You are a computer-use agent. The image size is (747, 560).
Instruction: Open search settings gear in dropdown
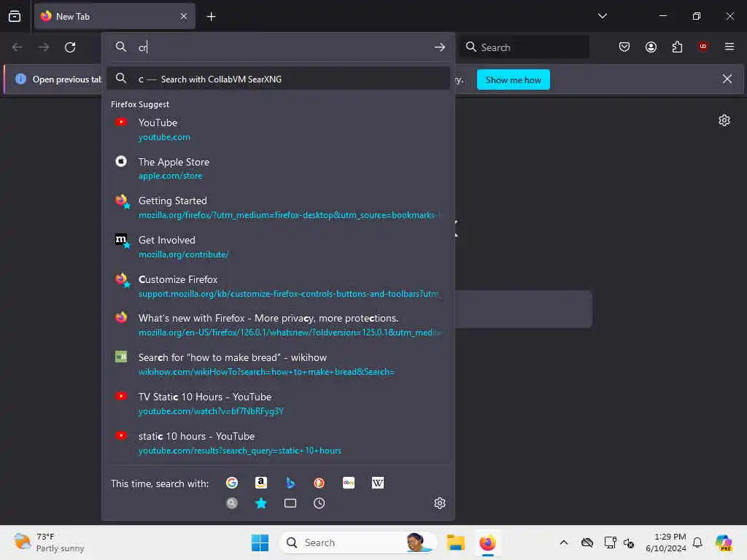tap(439, 503)
